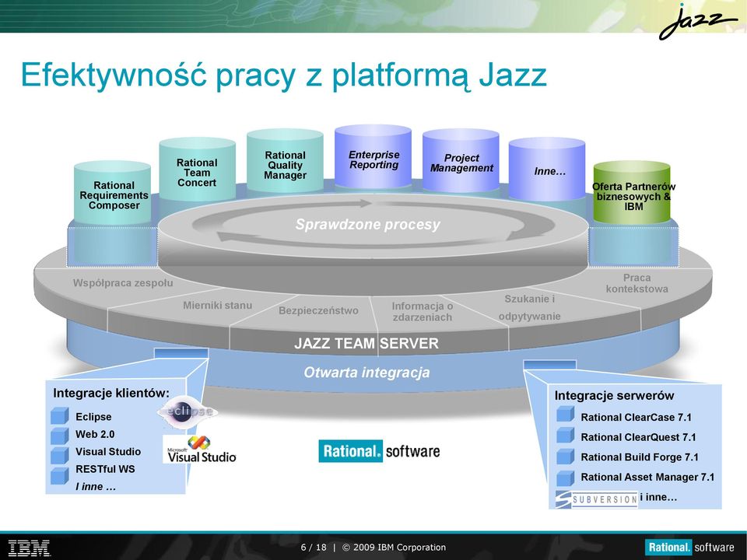Click the Microsoft Visual Studio logo
Screen dimensions: 747x560
click(x=202, y=449)
